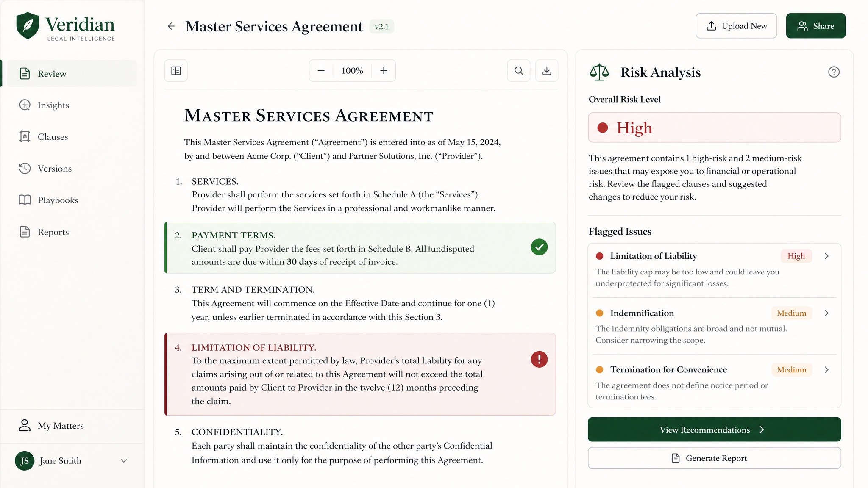Click View Recommendations button

tap(714, 430)
